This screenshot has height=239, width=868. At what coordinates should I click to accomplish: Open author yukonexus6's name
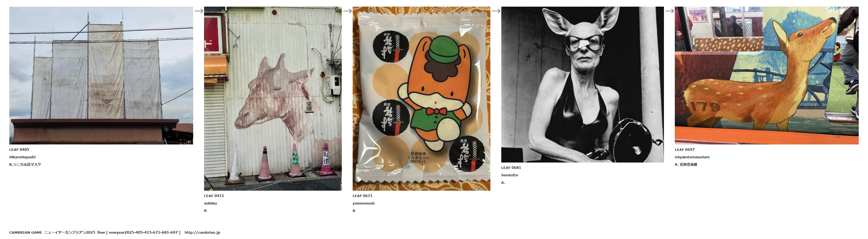tap(363, 203)
